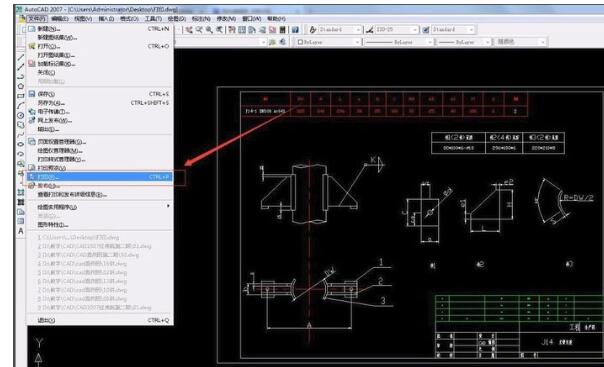Open the 格式(O) menu
604x367 pixels.
(x=129, y=18)
